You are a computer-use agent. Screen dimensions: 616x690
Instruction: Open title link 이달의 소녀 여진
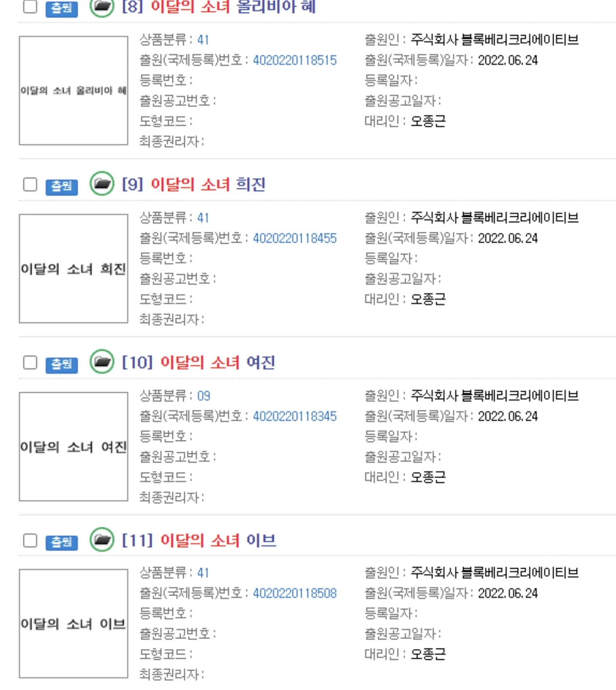[218, 363]
